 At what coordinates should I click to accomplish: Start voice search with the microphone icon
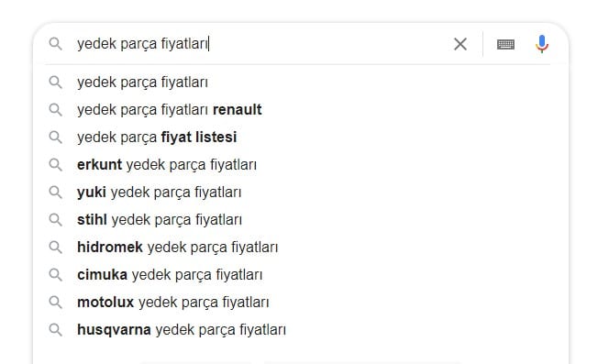point(541,44)
